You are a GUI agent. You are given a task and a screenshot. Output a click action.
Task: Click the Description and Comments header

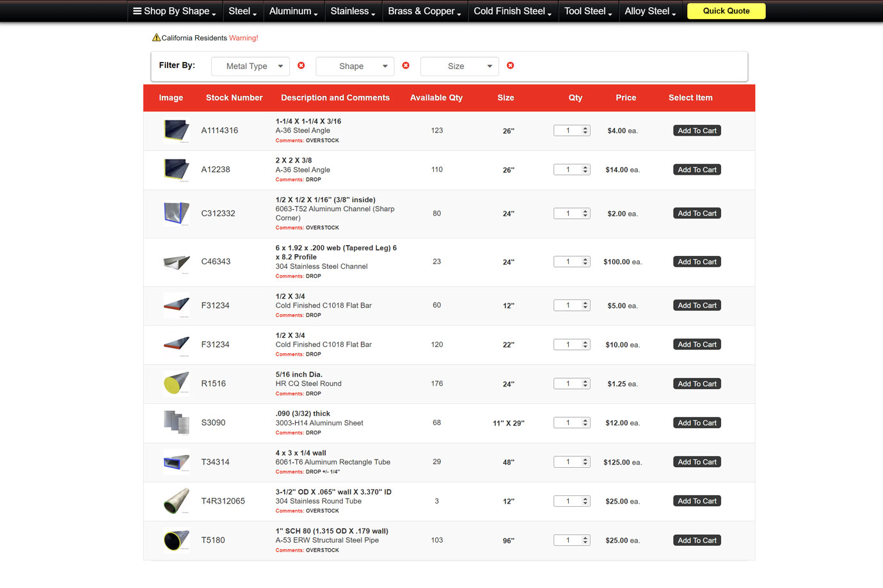[x=335, y=98]
